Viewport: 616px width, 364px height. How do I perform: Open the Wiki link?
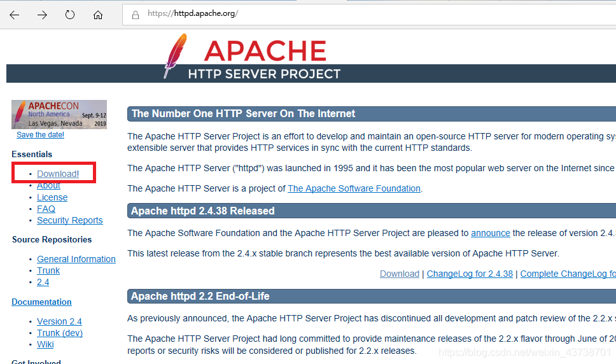click(x=45, y=344)
